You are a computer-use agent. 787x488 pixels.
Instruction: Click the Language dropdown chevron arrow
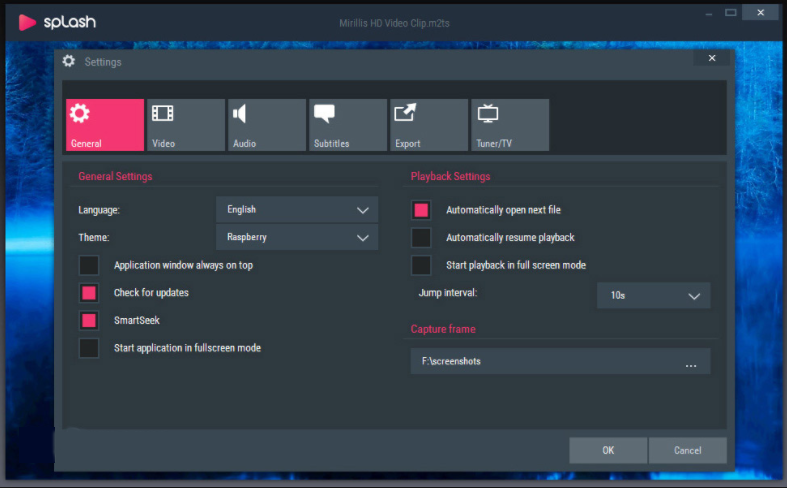point(362,210)
